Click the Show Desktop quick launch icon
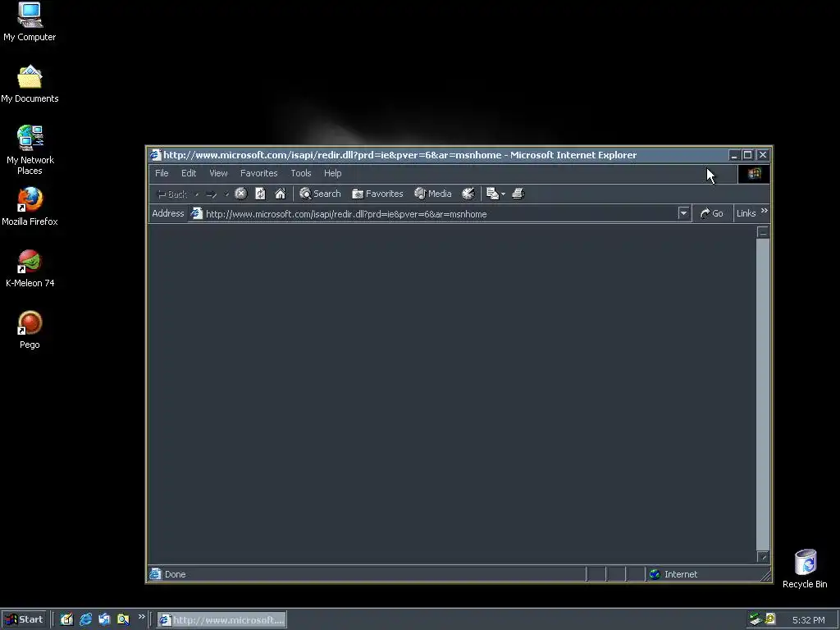 click(67, 620)
